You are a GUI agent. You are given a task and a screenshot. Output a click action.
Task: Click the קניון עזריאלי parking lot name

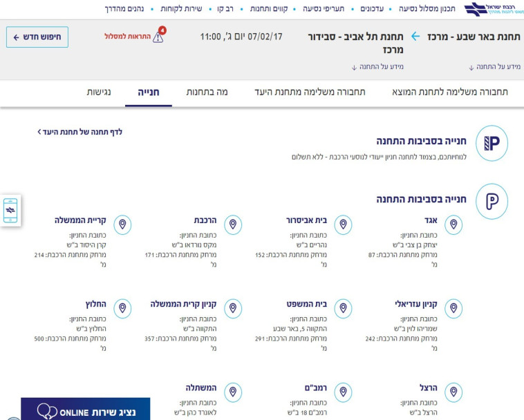416,304
